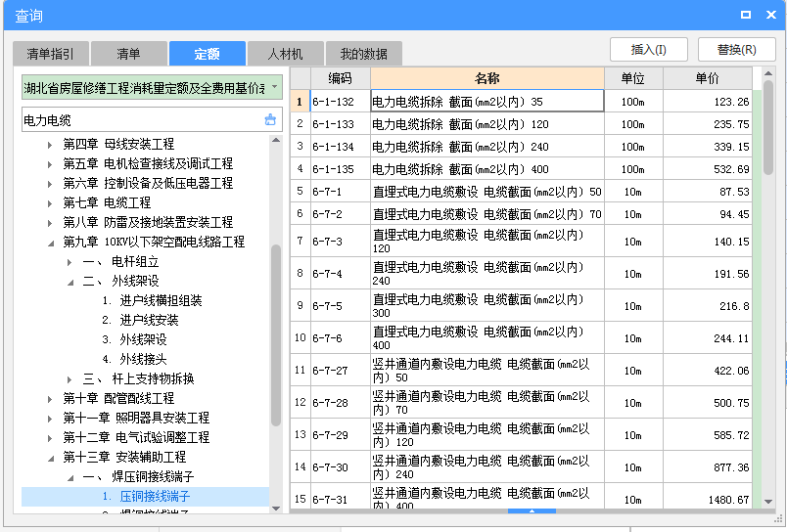
Task: Collapse 二、外线架设 node
Action: 70,283
